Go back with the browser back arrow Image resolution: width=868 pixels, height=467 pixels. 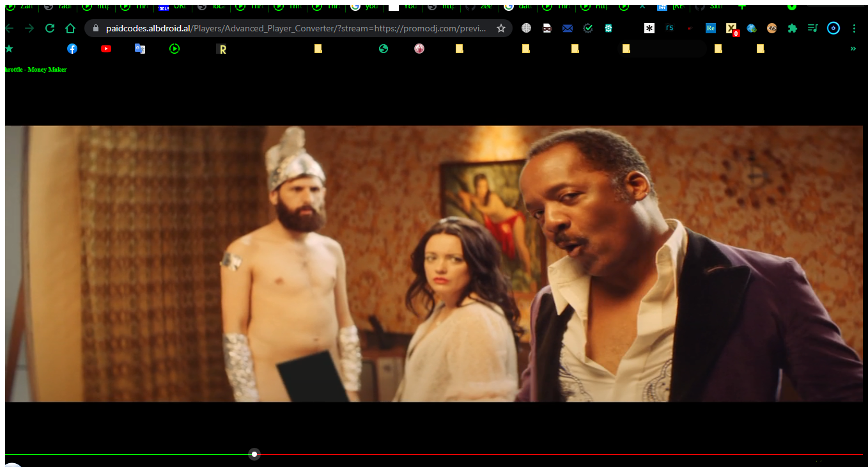point(9,28)
